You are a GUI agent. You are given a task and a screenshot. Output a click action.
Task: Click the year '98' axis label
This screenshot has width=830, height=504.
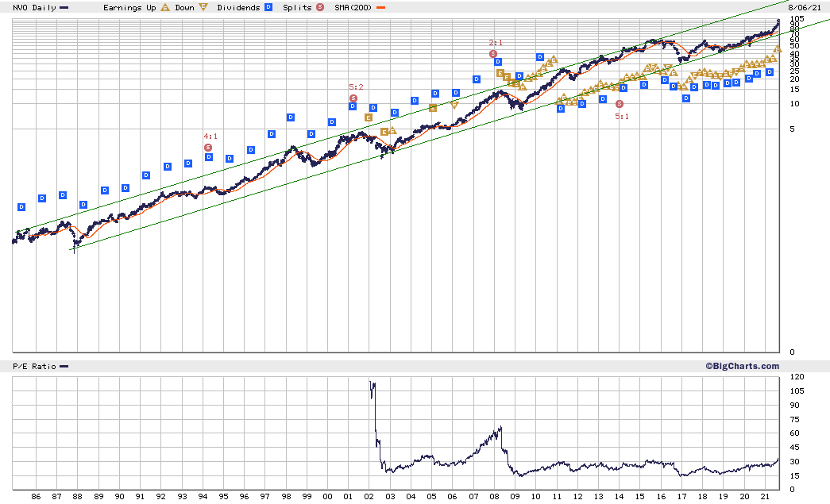(x=286, y=496)
